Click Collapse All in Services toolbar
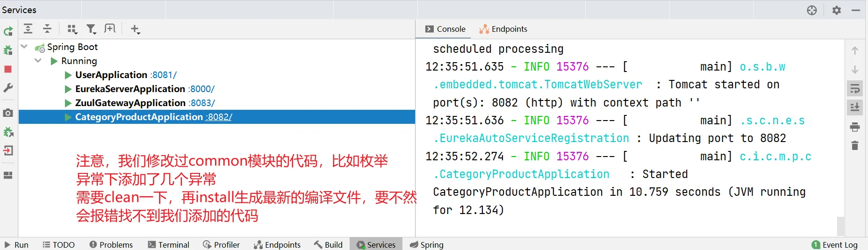Screen dimensions: 868x250 click(x=47, y=29)
